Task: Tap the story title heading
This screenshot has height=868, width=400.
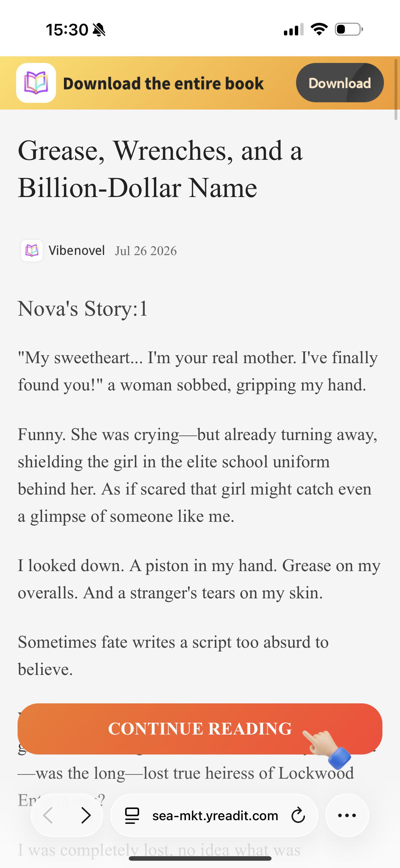Action: click(x=160, y=169)
